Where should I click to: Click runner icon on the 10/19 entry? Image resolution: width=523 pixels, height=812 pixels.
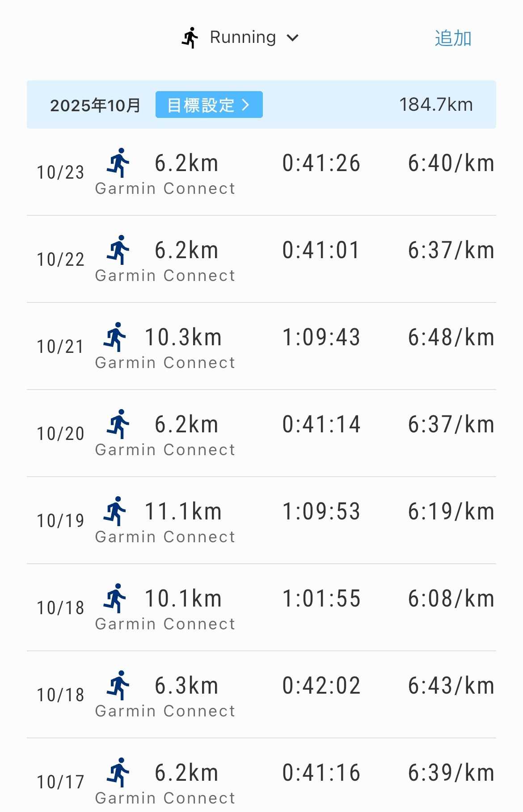point(115,511)
